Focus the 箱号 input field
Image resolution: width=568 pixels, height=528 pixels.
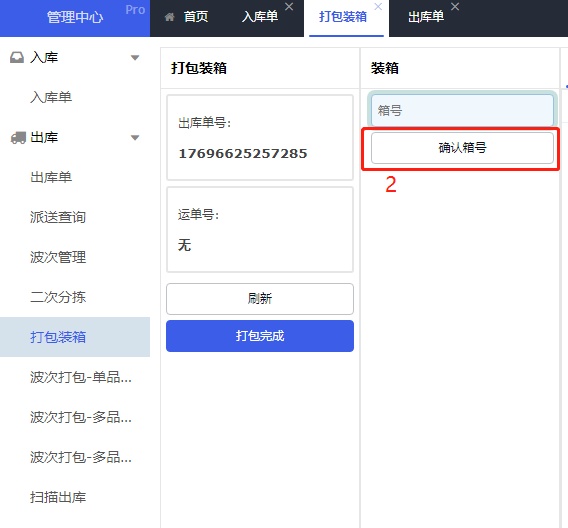(x=462, y=110)
